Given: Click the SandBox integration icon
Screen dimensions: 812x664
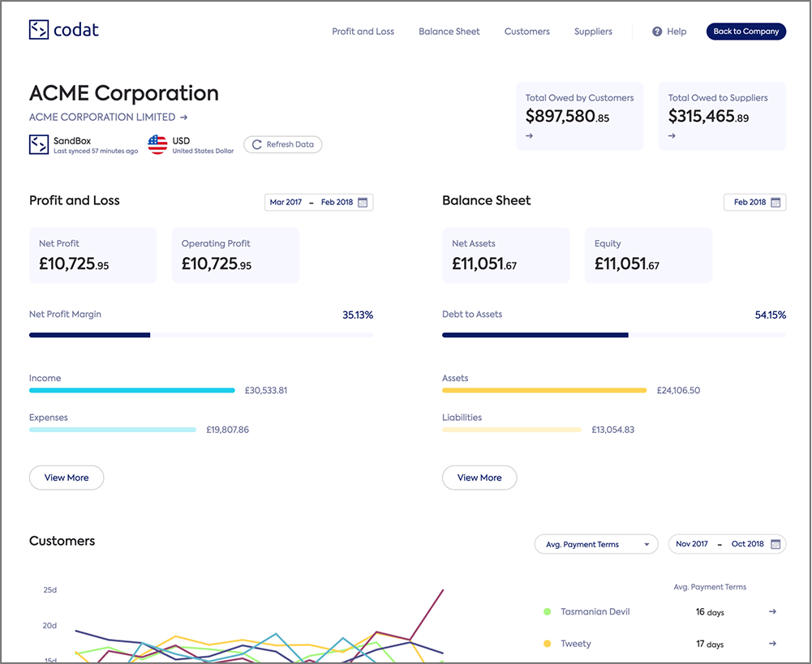Looking at the screenshot, I should coord(39,145).
